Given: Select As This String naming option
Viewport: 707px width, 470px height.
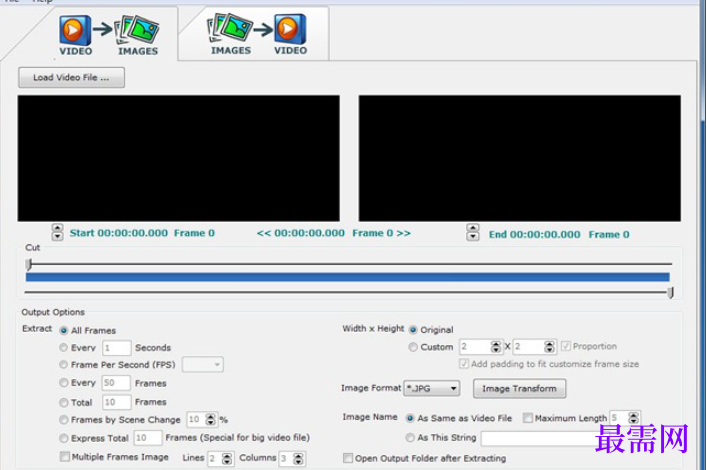Looking at the screenshot, I should click(410, 438).
